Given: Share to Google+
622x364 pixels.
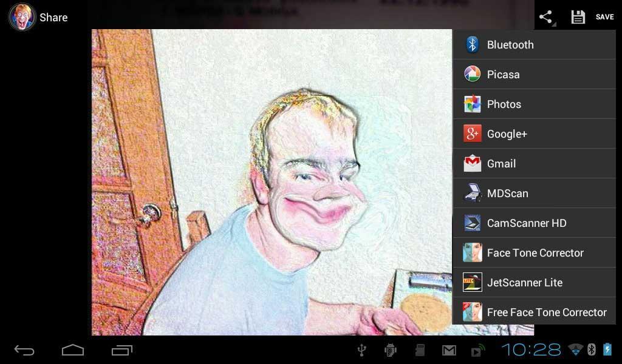Looking at the screenshot, I should [x=534, y=133].
